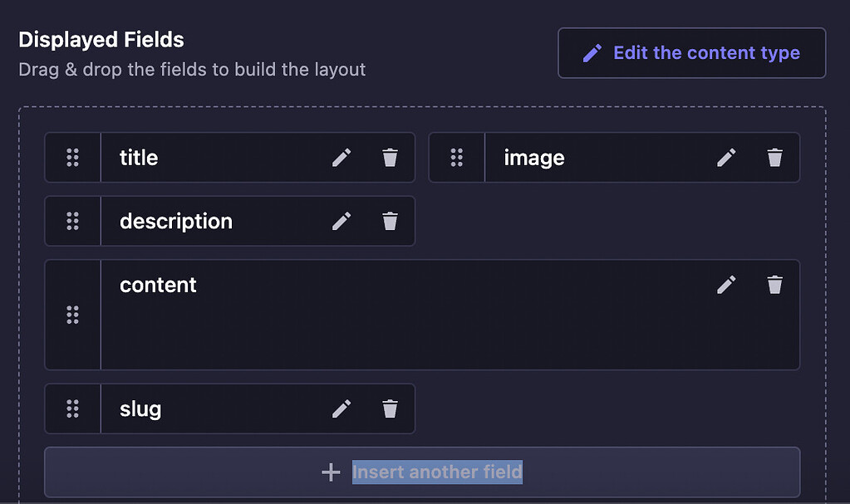Open Edit the content type
Viewport: 850px width, 504px height.
pyautogui.click(x=690, y=52)
